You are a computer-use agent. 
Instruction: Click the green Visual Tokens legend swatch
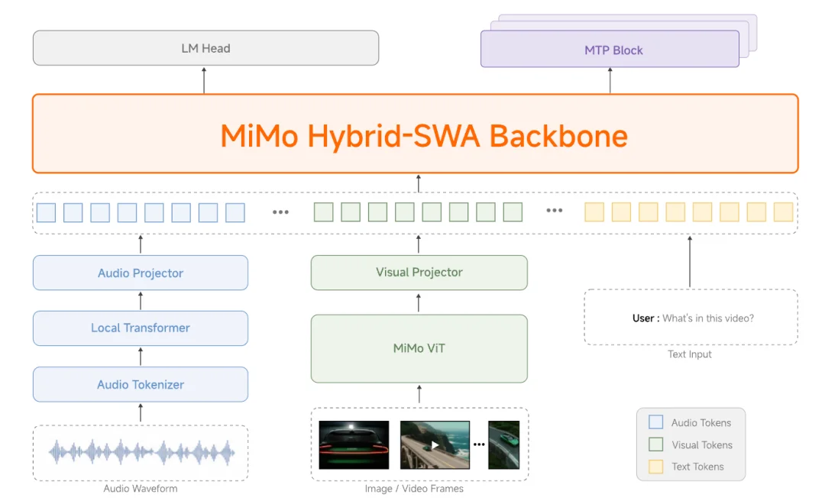(655, 444)
